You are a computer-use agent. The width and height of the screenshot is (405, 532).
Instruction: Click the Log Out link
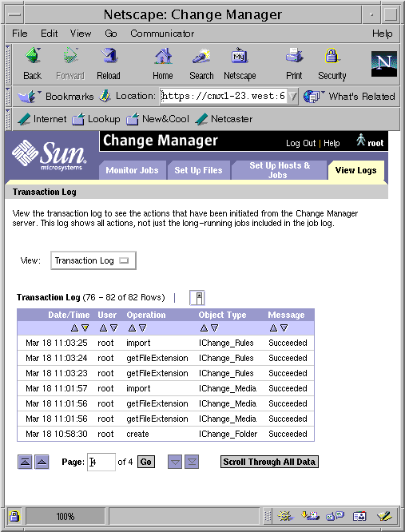pos(300,143)
